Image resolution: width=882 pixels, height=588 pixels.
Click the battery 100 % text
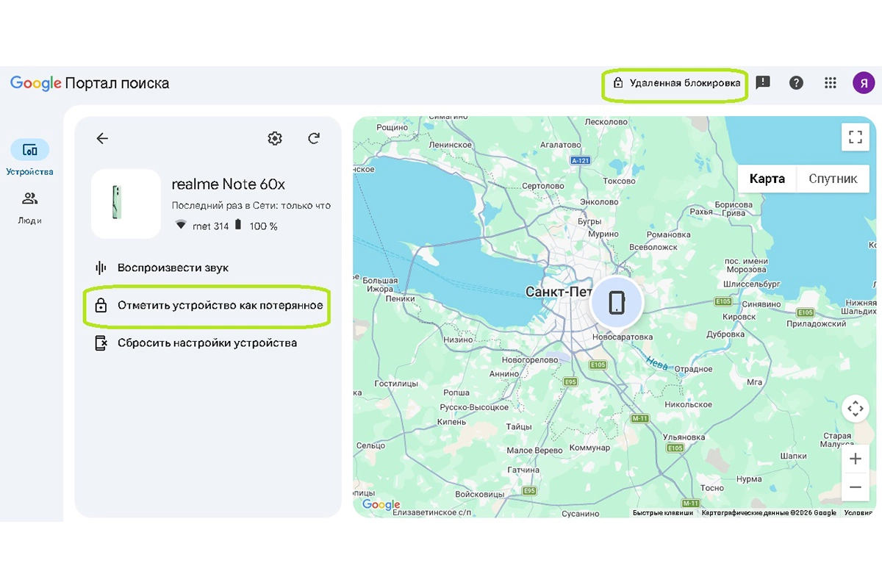click(263, 226)
